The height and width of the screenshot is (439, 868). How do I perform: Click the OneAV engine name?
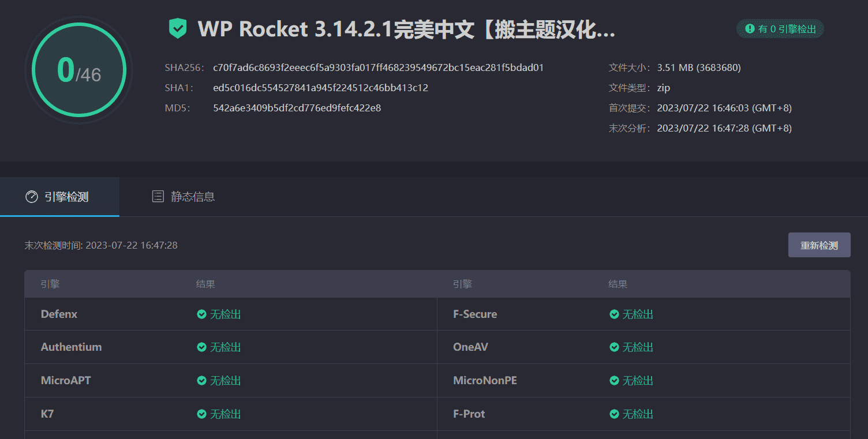[470, 347]
